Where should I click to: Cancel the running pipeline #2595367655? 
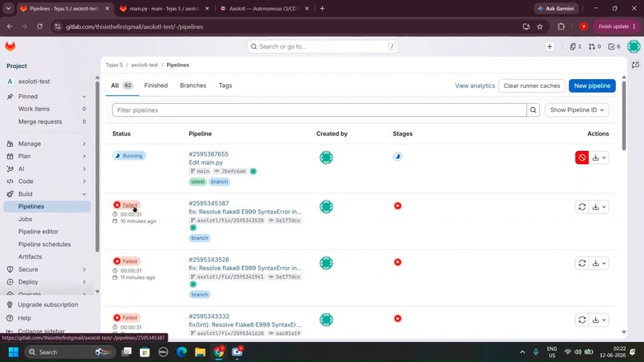582,157
